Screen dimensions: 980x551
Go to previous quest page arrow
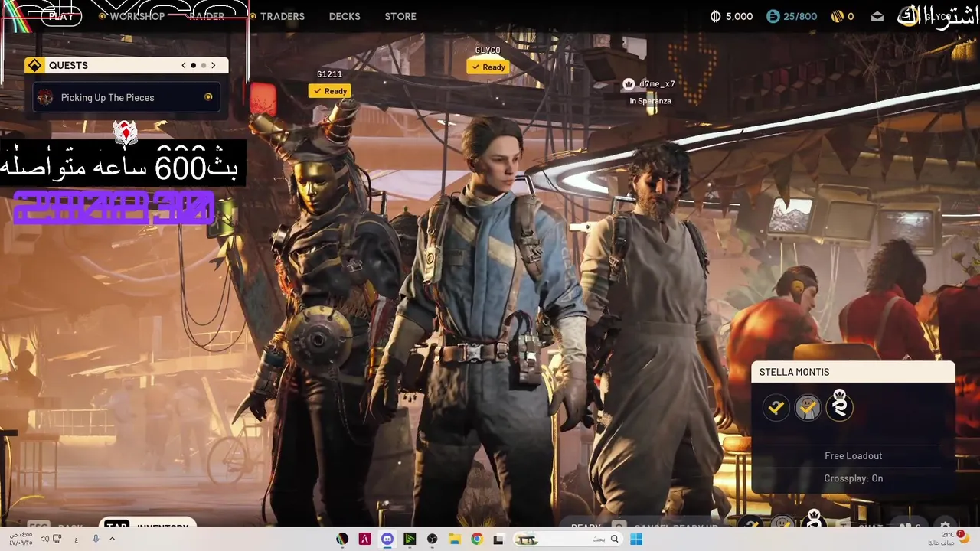(x=184, y=66)
